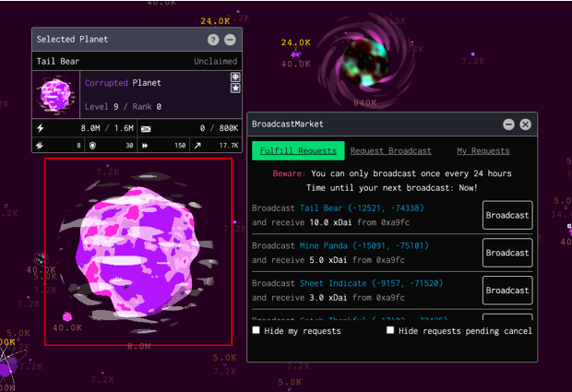Broadcast Mine Panda for 5.0 xDai
Image resolution: width=572 pixels, height=392 pixels.
coord(507,253)
